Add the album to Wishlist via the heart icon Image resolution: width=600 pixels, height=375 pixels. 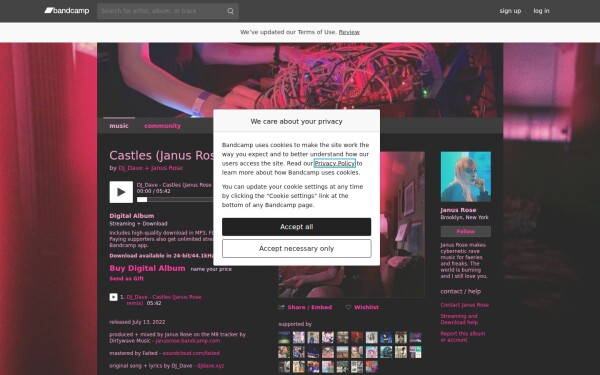pyautogui.click(x=348, y=307)
